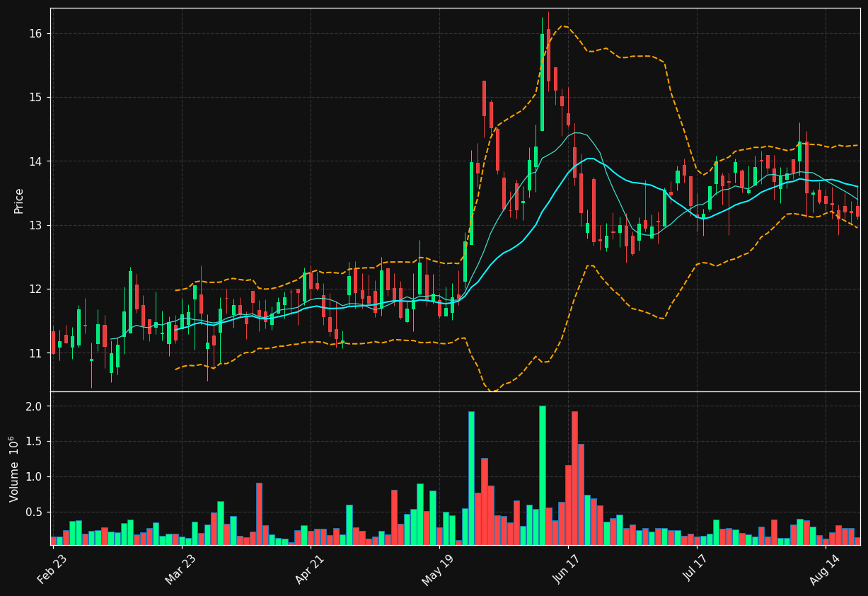Click the volume axis value 0.5
The width and height of the screenshot is (868, 596).
pos(35,512)
